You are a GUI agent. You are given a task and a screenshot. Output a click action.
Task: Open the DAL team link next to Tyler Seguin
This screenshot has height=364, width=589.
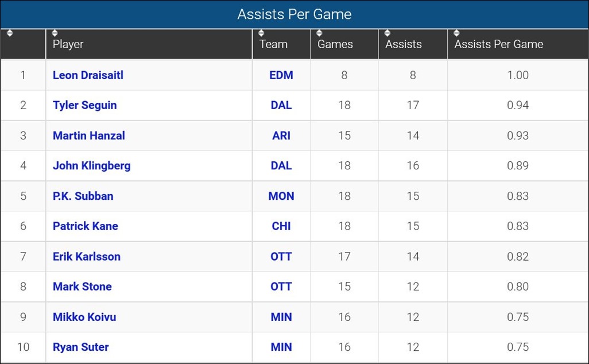click(281, 105)
